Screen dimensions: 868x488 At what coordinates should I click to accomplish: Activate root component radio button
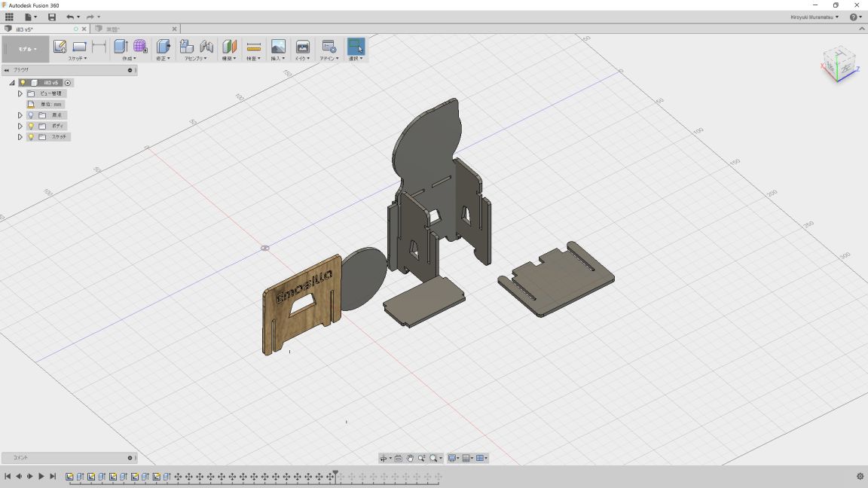68,83
